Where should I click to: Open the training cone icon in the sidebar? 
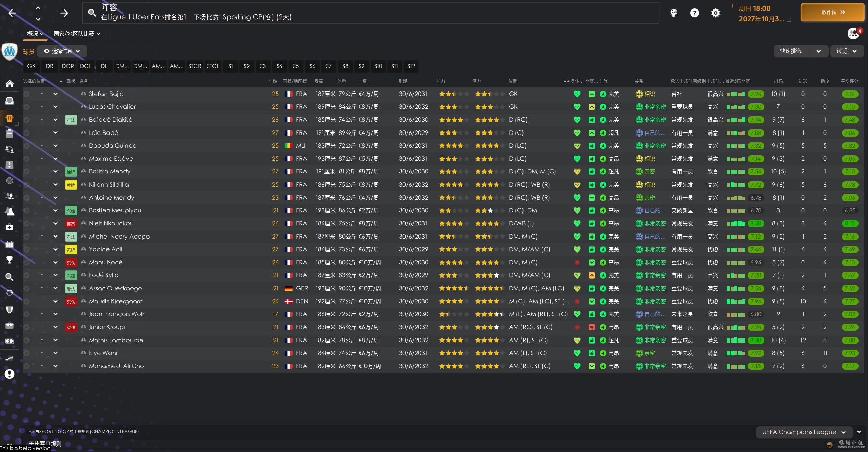tap(9, 211)
